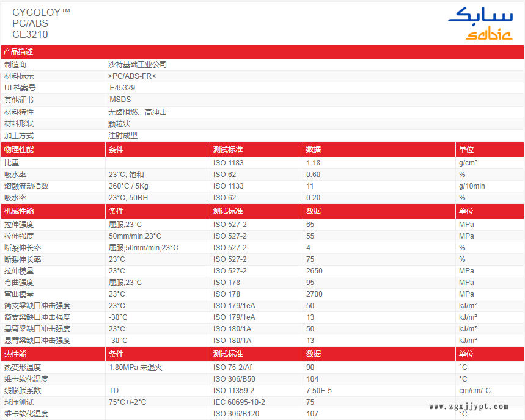
Task: Click expansion coefficient value 7.50E-5
Action: (319, 391)
